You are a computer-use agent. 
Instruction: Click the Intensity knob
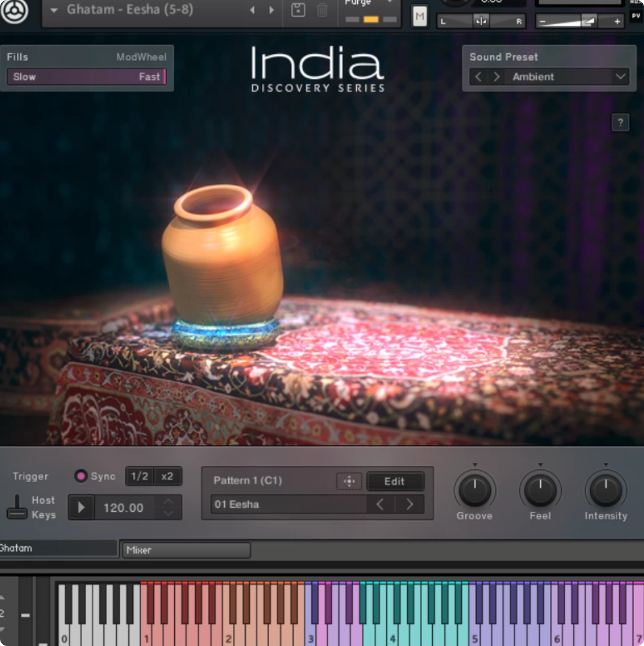[606, 490]
